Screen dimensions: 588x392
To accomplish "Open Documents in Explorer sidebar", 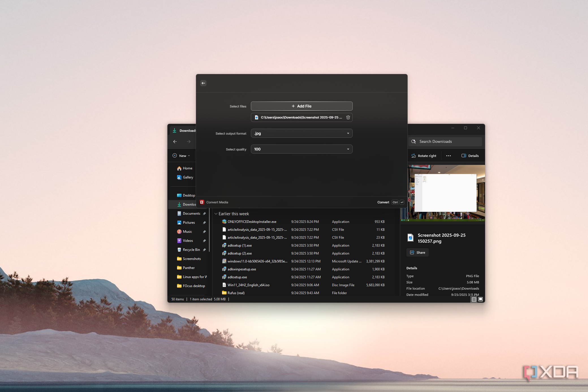I will pyautogui.click(x=189, y=214).
